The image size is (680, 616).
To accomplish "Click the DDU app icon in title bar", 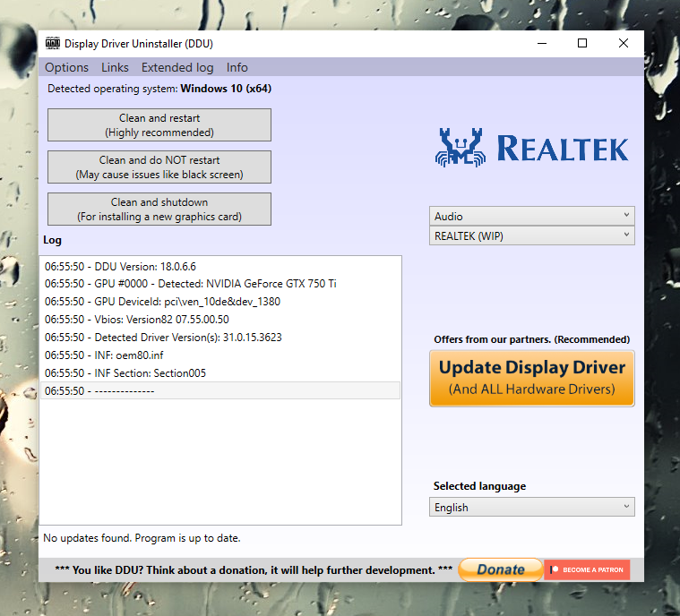I will click(x=53, y=43).
